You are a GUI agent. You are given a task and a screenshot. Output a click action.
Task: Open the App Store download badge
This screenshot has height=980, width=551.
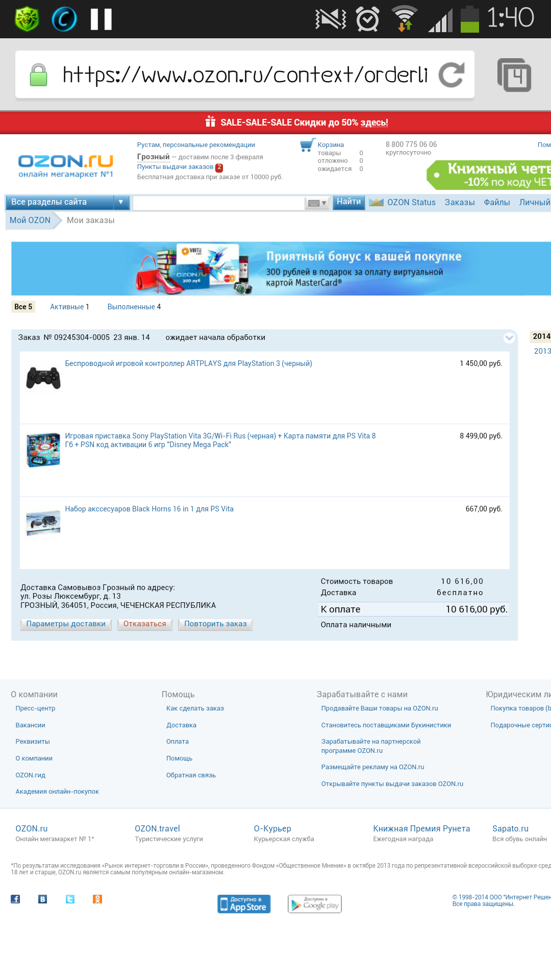tap(244, 904)
